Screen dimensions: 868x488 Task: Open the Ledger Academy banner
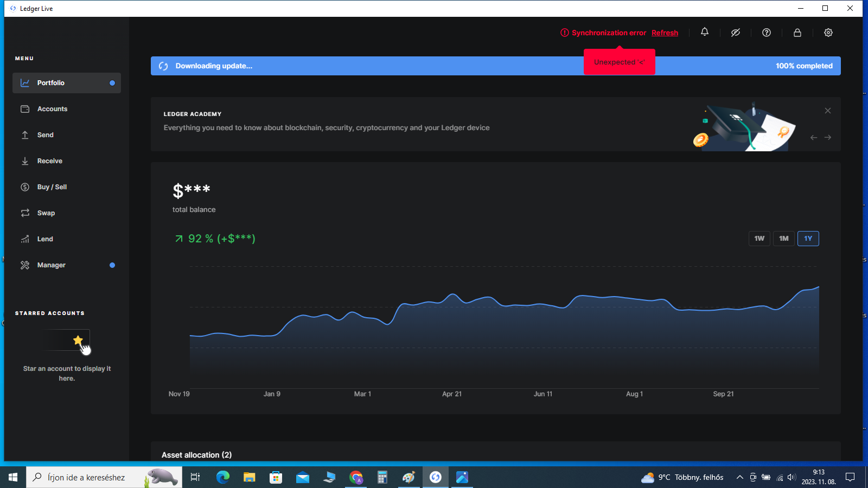tap(496, 124)
